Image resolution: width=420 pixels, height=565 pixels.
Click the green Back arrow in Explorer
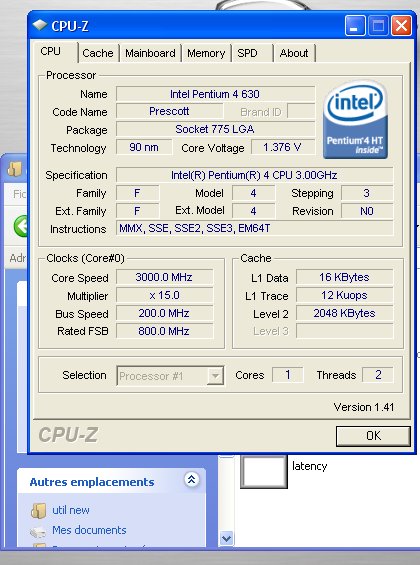(21, 226)
